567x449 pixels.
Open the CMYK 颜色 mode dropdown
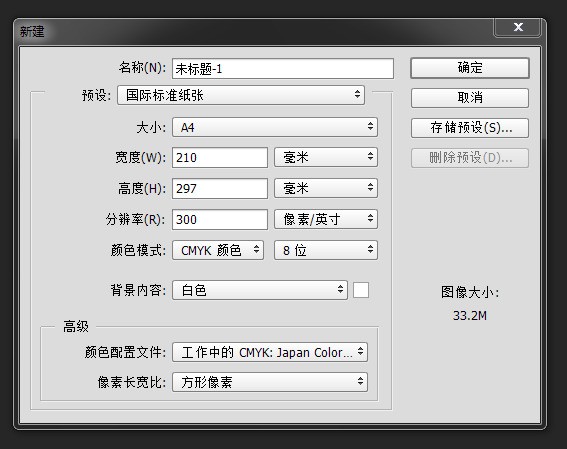[218, 250]
